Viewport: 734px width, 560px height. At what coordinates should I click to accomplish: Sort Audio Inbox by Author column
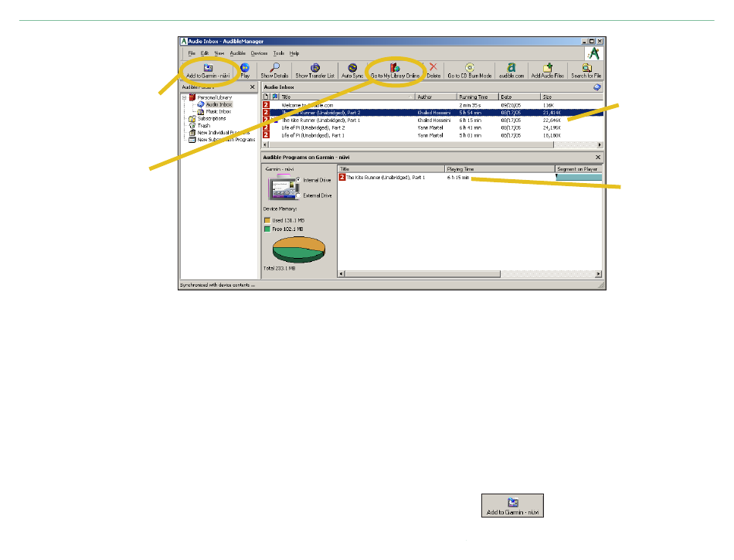coord(436,97)
